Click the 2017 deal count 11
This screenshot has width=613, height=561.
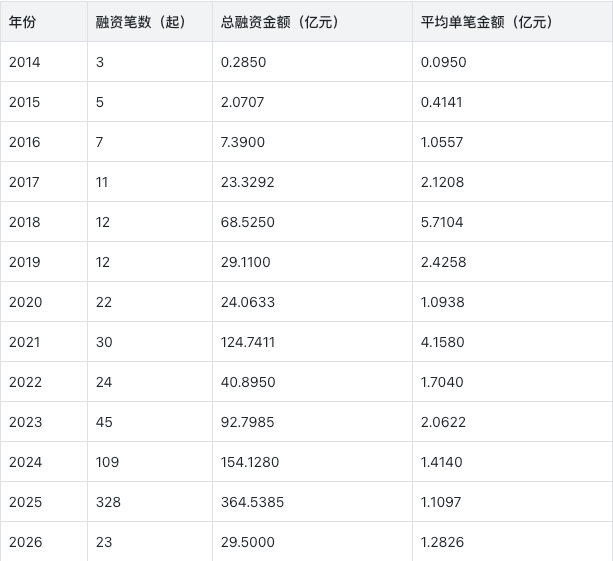[102, 182]
